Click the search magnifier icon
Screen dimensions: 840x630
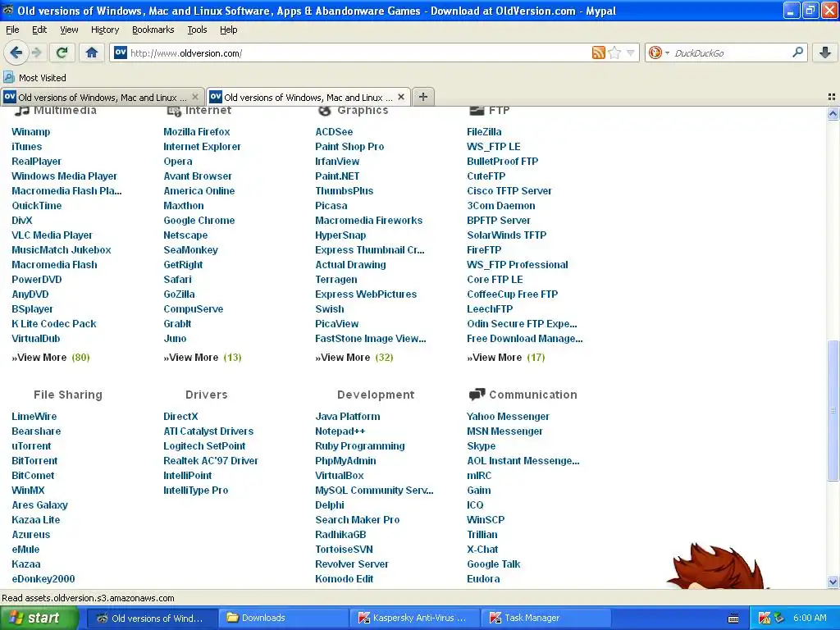point(797,52)
